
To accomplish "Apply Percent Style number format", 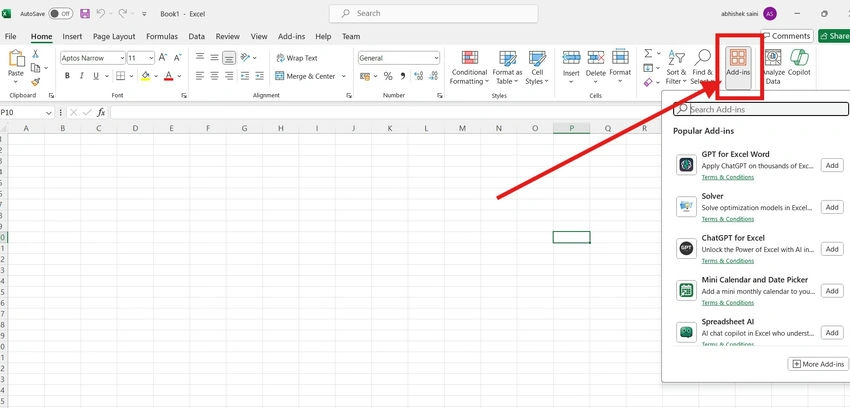I will click(388, 76).
